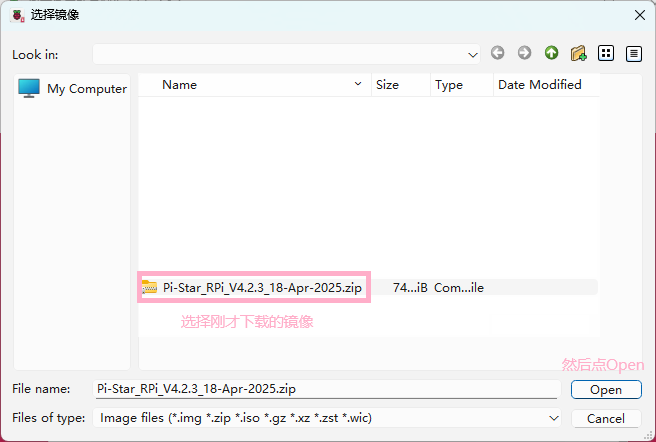Sort by Date Modified column header

click(545, 85)
